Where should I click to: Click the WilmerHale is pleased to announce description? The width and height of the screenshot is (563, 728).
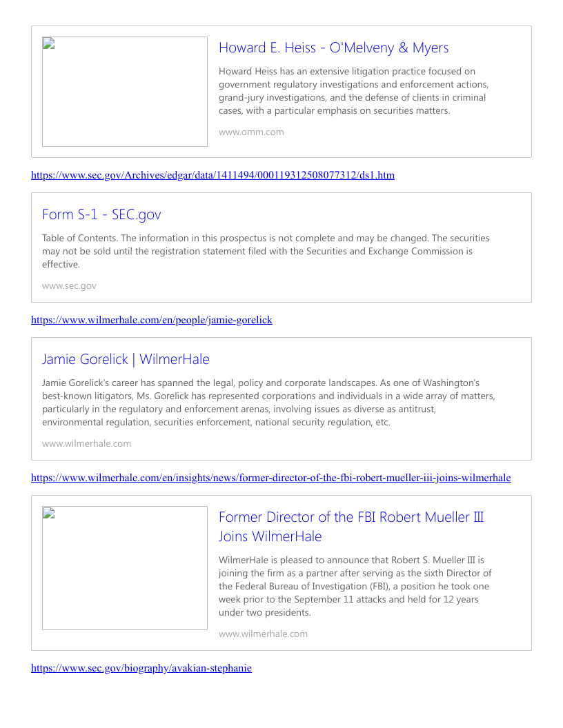tap(355, 586)
